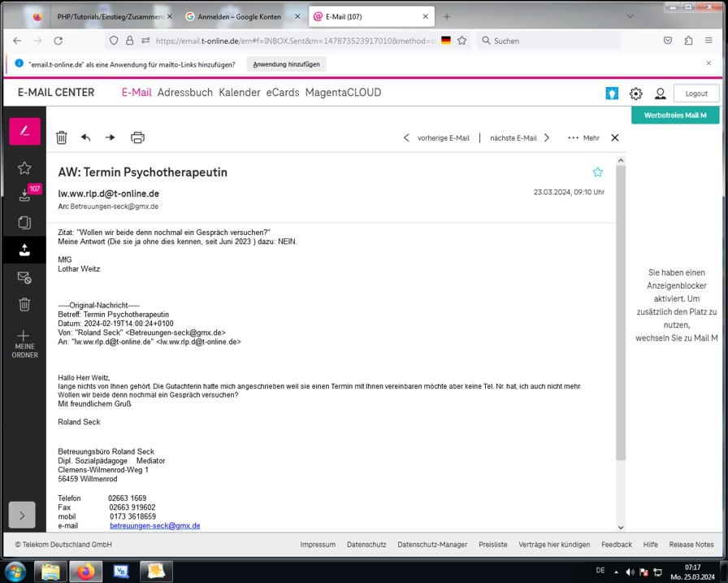Mark email as favorite with the star
The width and height of the screenshot is (728, 583).
pyautogui.click(x=598, y=172)
